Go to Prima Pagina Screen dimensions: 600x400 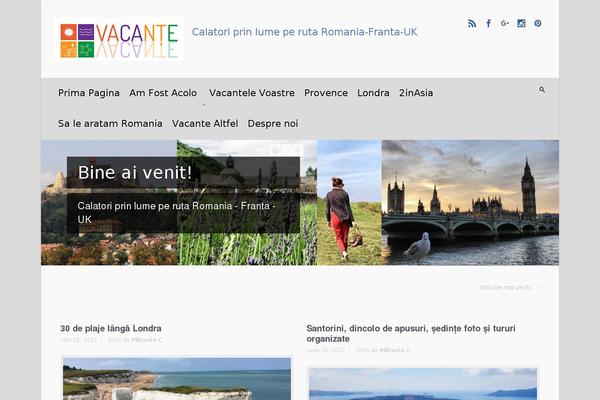pos(89,93)
